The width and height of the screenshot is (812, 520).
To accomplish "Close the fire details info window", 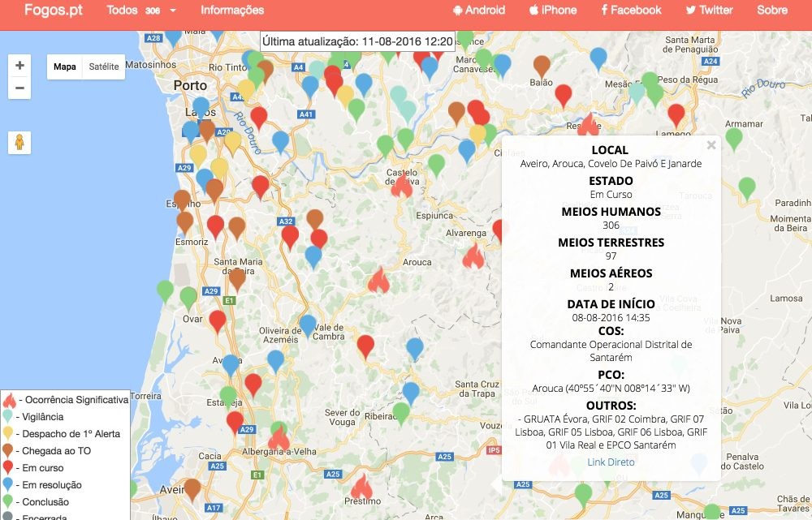I will 711,145.
